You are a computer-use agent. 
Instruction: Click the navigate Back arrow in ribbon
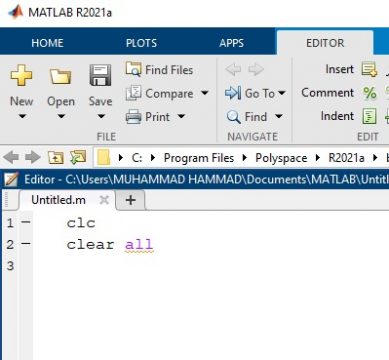(x=233, y=69)
